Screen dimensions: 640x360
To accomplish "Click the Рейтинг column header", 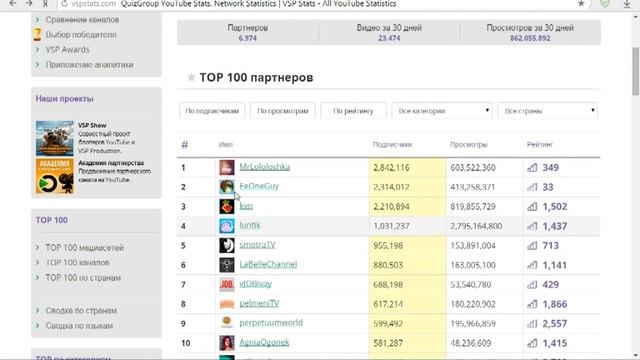I will click(540, 144).
